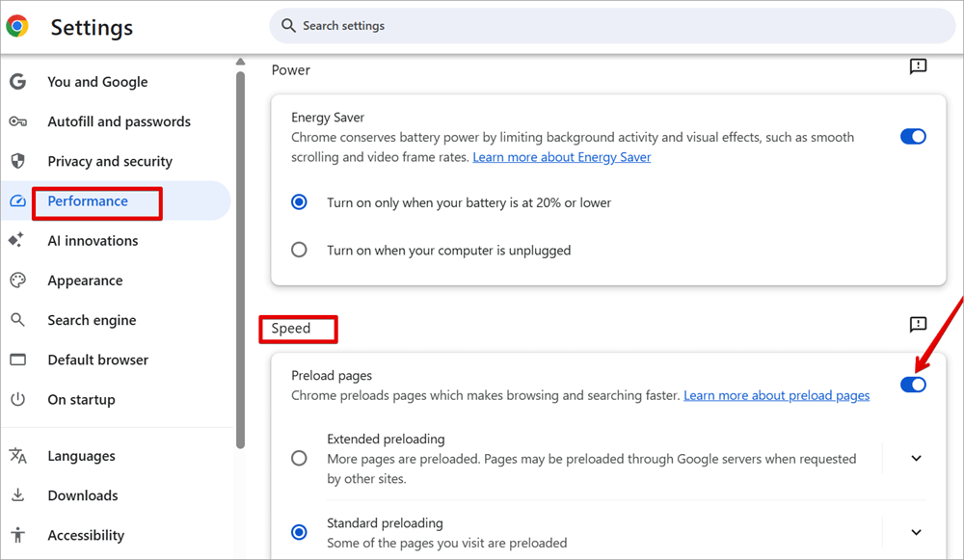Disable the Energy Saver toggle

point(912,136)
